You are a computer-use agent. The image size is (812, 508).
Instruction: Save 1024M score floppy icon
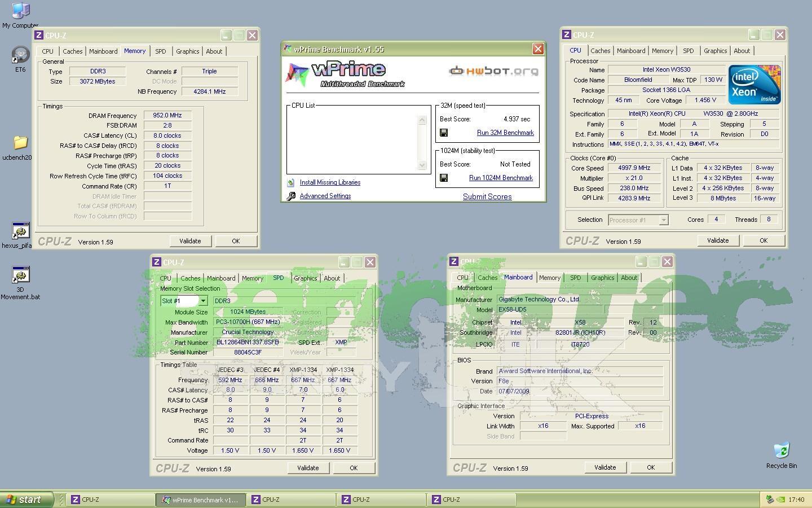444,178
